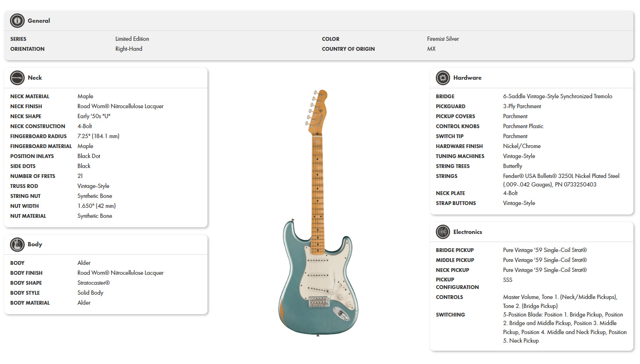
Task: Click the Body section heading text
Action: pos(35,244)
